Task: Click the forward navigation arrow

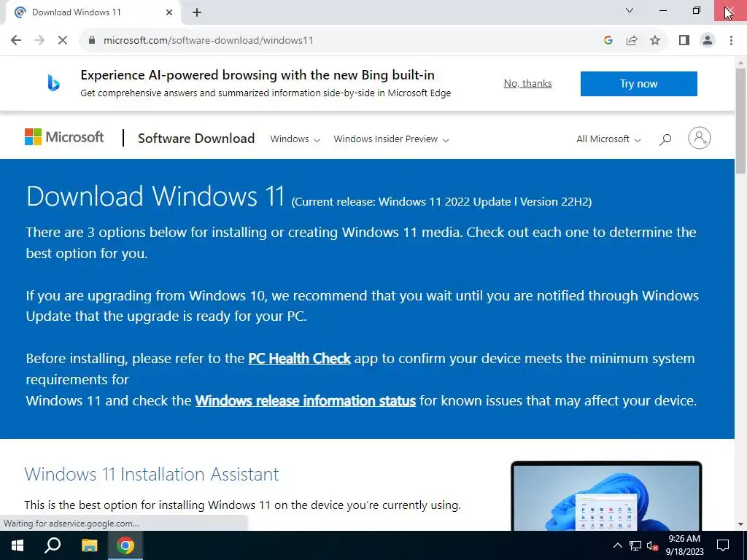Action: tap(39, 40)
